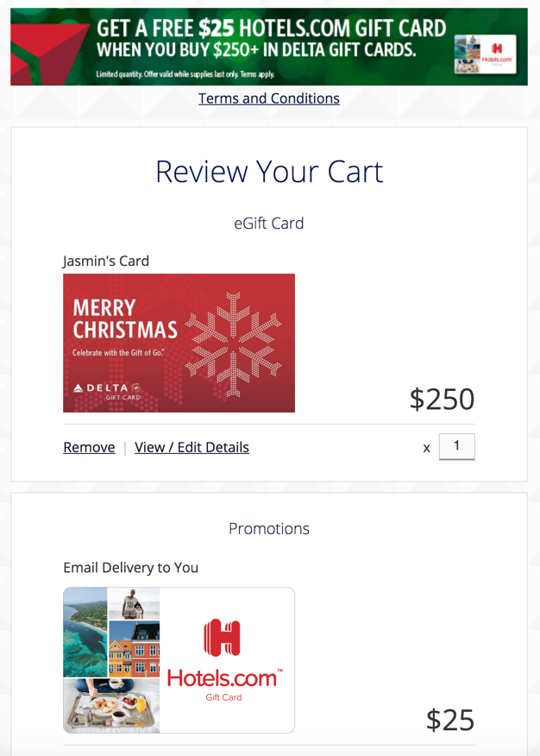
Task: Click the eGift Card section label
Action: 269,224
